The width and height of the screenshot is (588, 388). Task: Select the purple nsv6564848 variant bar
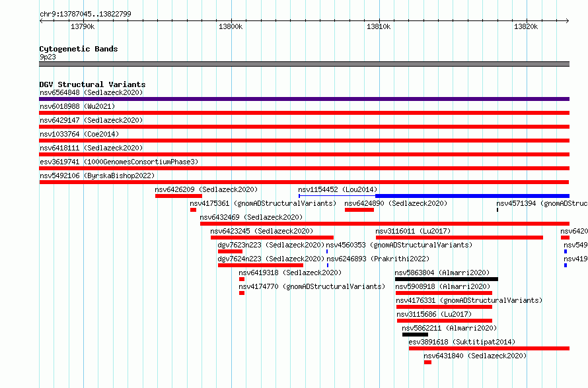tap(304, 99)
